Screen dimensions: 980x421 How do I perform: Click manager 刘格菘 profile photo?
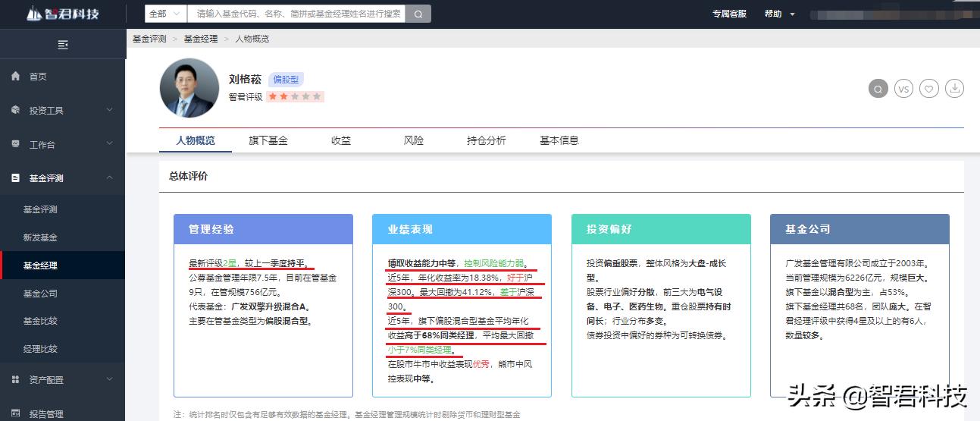click(x=189, y=88)
